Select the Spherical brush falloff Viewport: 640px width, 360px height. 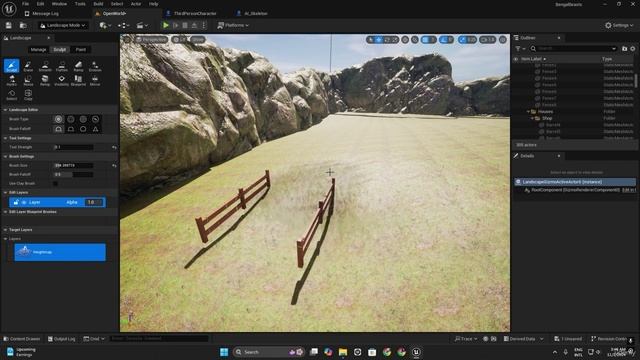pyautogui.click(x=83, y=129)
